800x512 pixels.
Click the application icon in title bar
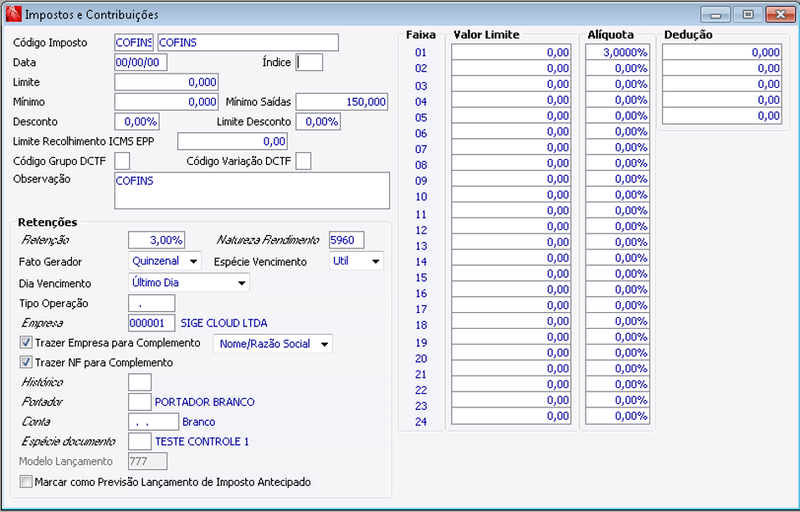tap(13, 14)
